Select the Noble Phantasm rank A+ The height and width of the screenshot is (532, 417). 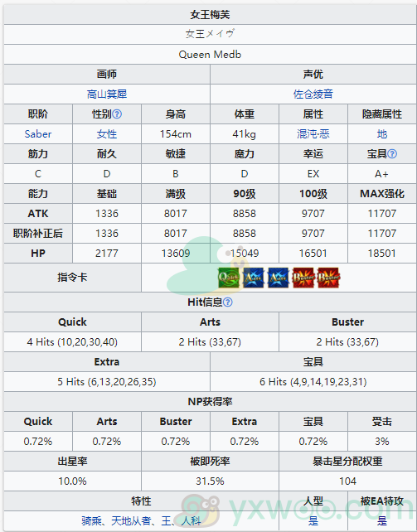[381, 174]
